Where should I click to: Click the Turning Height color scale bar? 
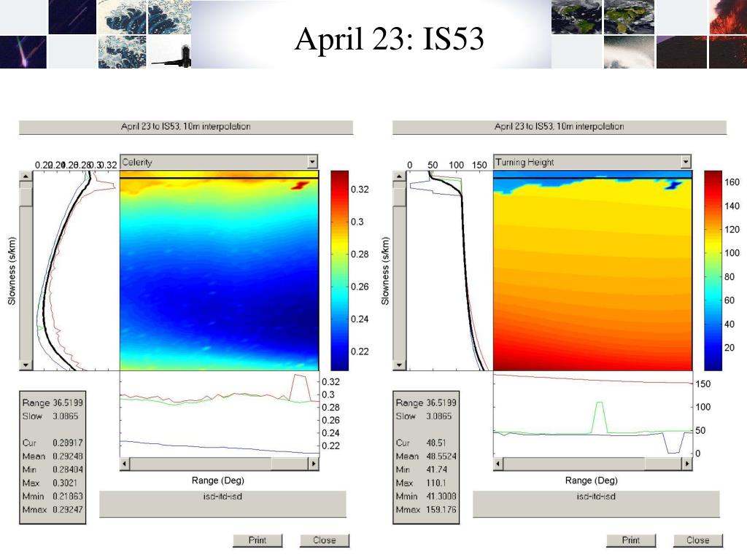[713, 271]
